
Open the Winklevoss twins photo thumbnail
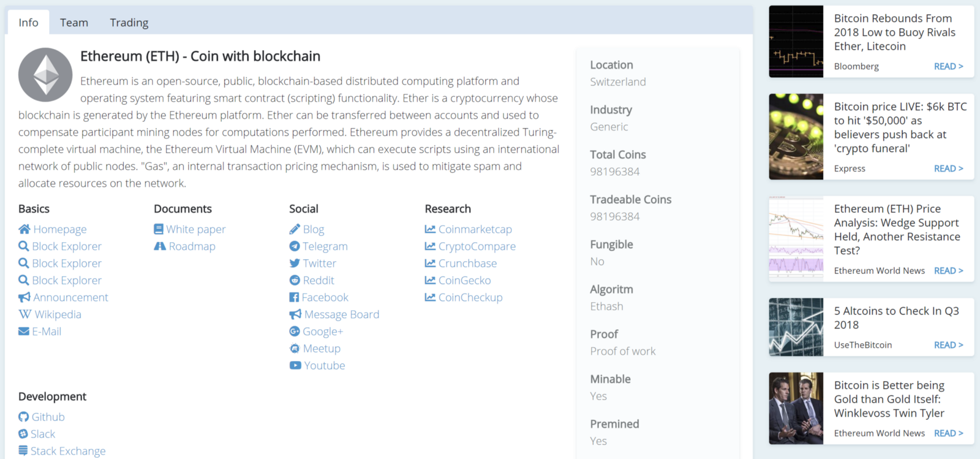click(x=796, y=408)
